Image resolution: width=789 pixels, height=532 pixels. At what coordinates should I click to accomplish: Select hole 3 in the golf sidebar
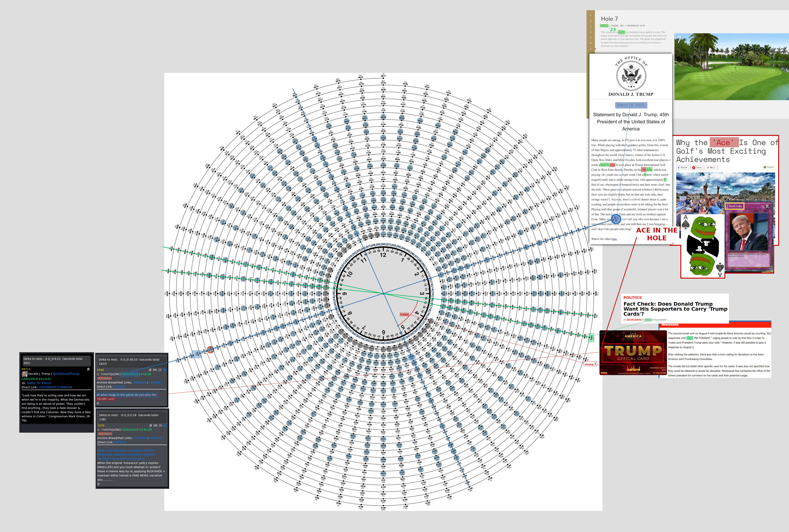point(590,26)
